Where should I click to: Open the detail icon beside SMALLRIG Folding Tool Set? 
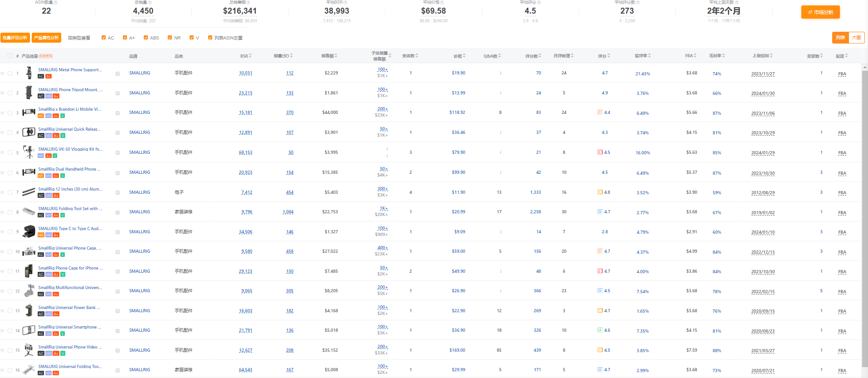117,212
